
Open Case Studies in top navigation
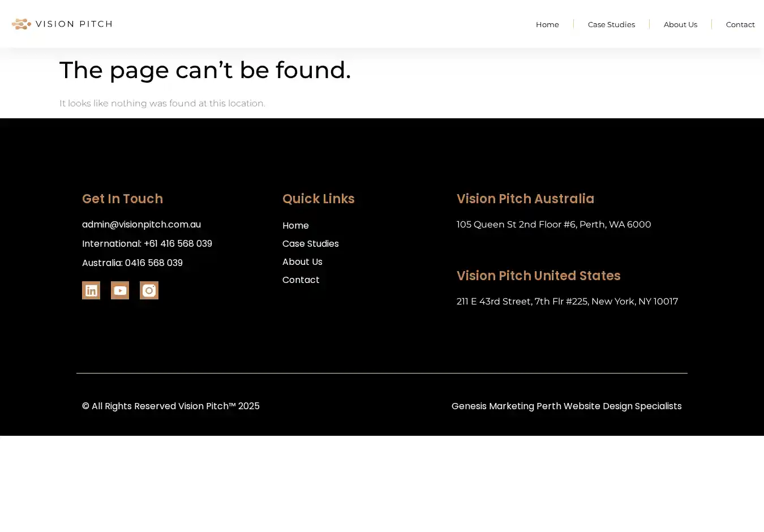pos(611,24)
